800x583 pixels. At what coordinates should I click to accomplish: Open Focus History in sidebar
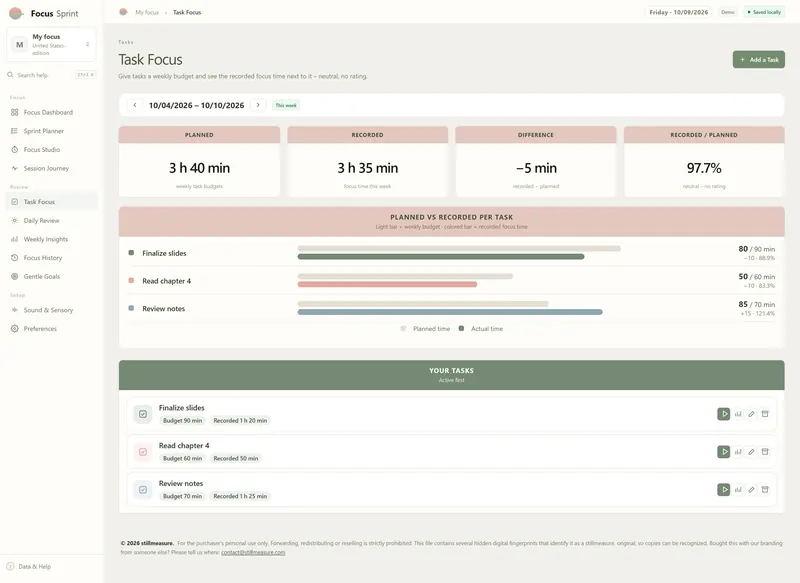coord(52,258)
